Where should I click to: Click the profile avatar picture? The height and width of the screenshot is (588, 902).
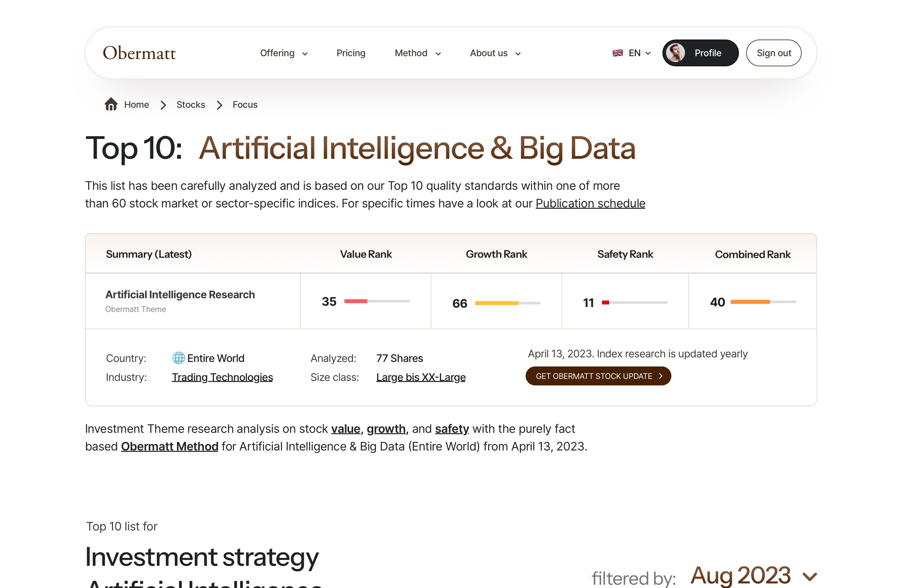676,53
